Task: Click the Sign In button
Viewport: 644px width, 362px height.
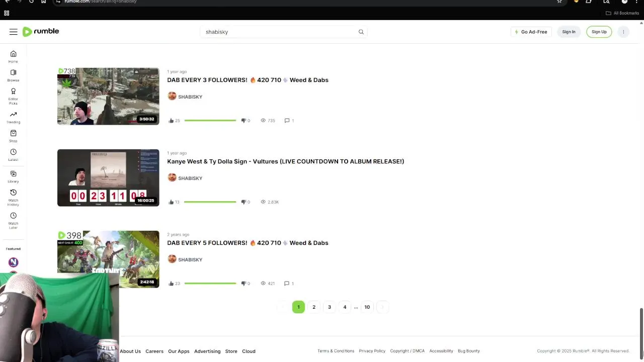Action: pyautogui.click(x=569, y=32)
